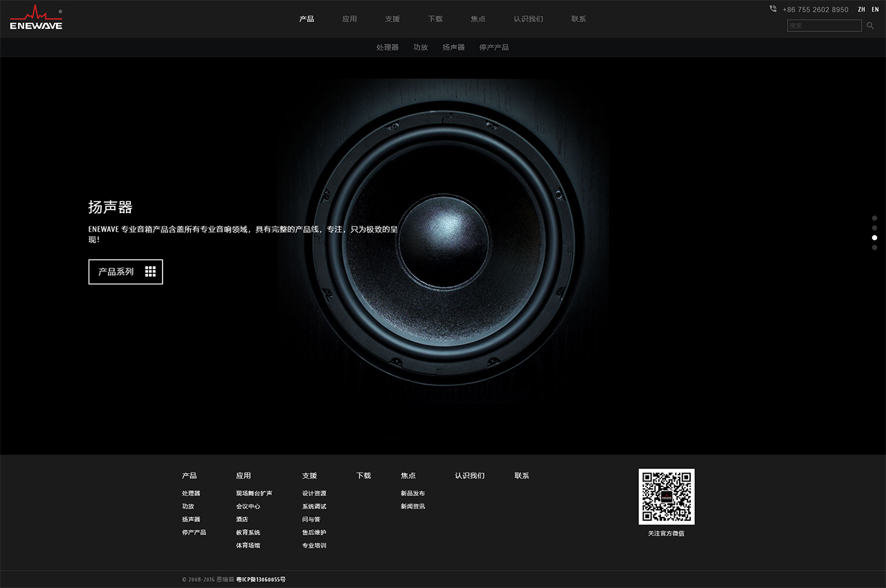Open the 产品 top navigation menu

pyautogui.click(x=307, y=19)
